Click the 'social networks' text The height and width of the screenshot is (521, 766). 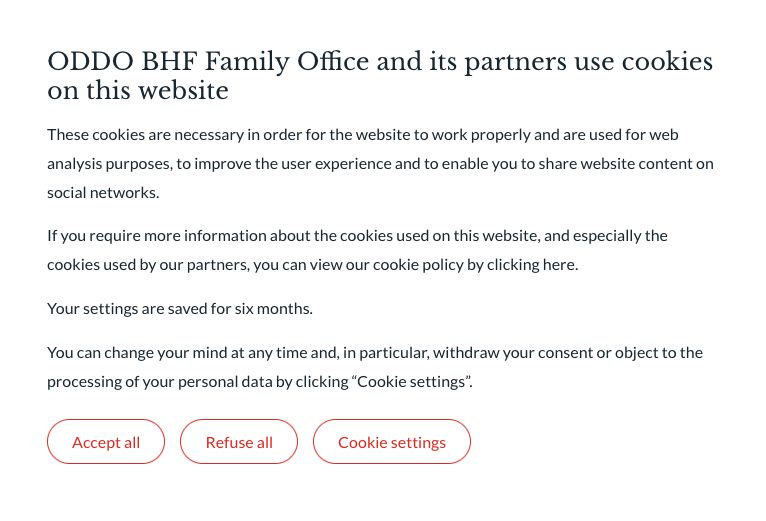[x=103, y=193]
